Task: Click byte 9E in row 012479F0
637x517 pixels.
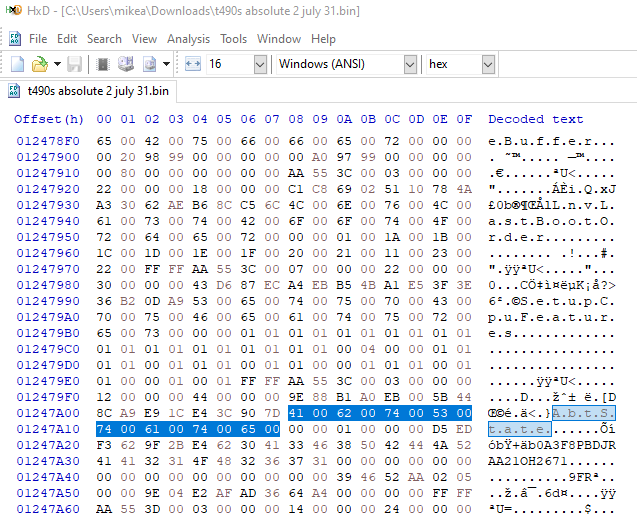Action: (x=296, y=397)
